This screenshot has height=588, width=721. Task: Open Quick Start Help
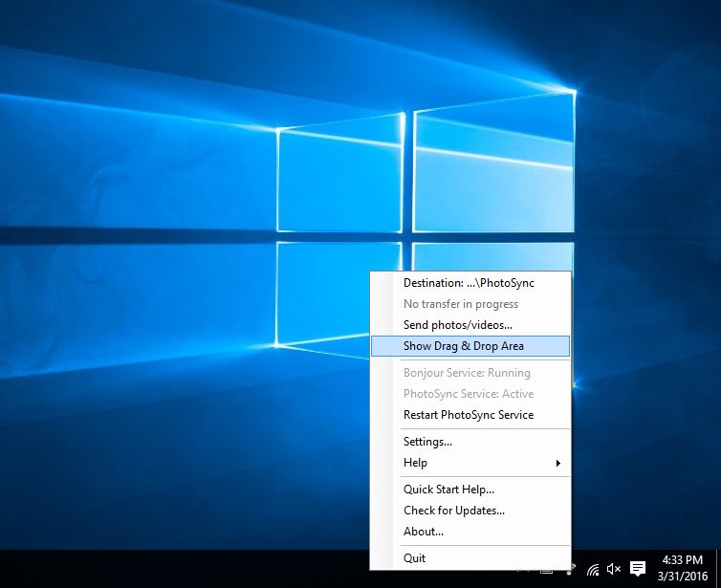tap(470, 490)
